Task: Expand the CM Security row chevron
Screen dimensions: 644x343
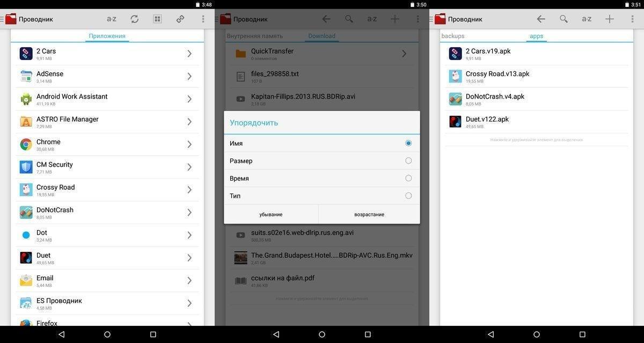Action: coord(189,167)
